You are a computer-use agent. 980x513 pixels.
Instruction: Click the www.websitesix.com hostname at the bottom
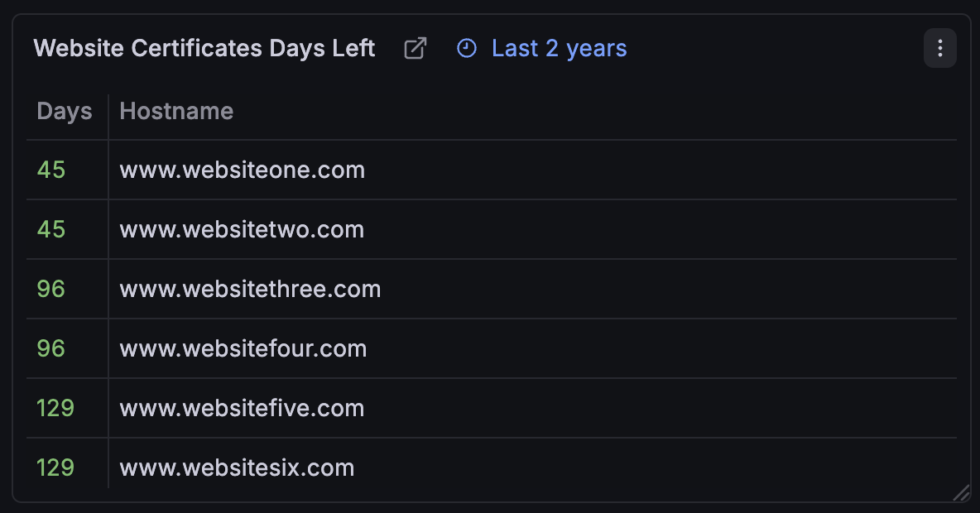(x=237, y=467)
